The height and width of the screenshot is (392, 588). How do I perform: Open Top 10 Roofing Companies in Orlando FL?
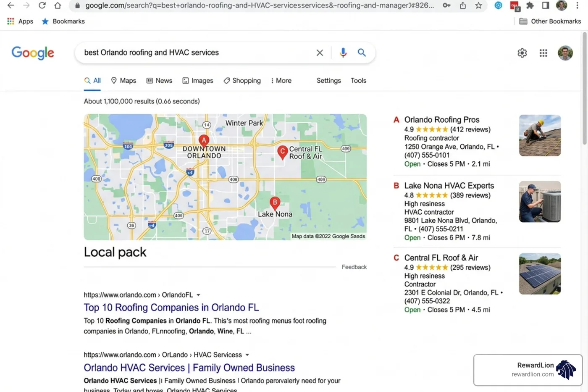(171, 308)
